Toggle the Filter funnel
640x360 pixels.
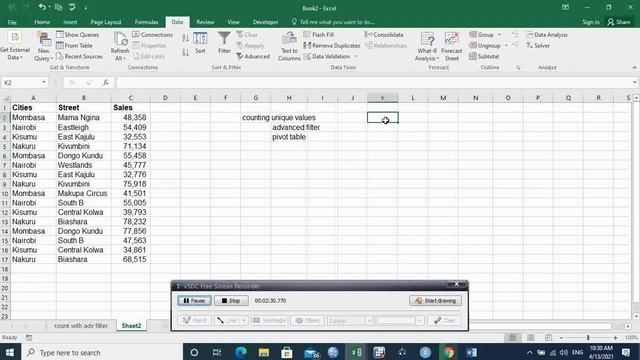224,43
